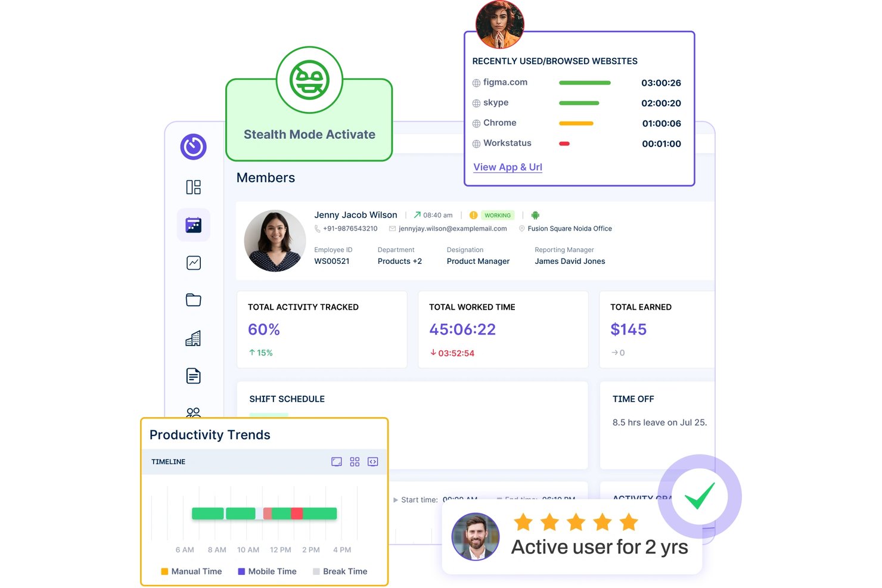Open the line chart icon in sidebar
The width and height of the screenshot is (882, 588).
pos(194,263)
